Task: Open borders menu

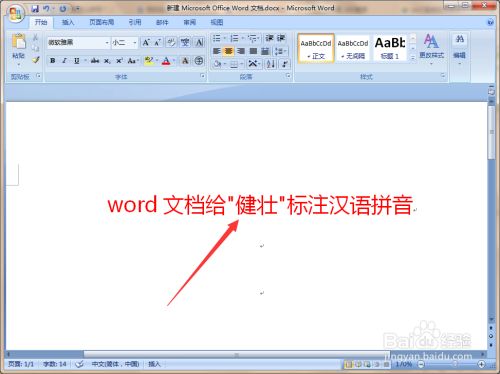Action: tap(236, 64)
